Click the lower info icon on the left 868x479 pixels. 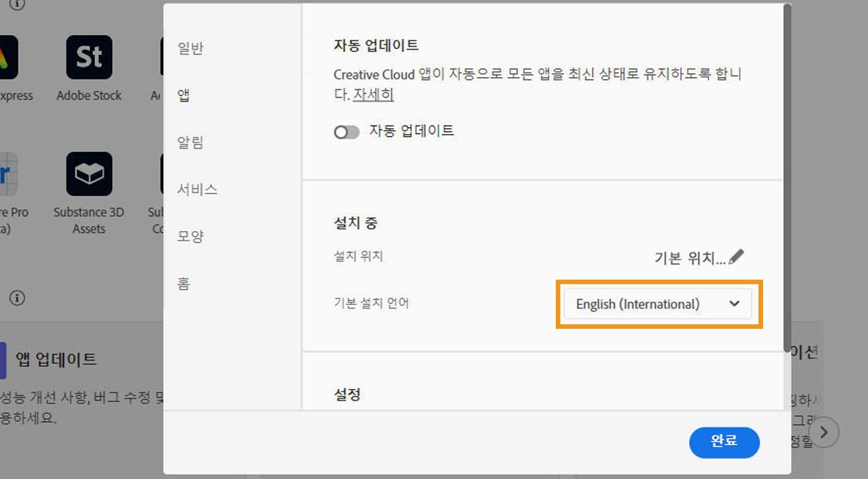(17, 298)
